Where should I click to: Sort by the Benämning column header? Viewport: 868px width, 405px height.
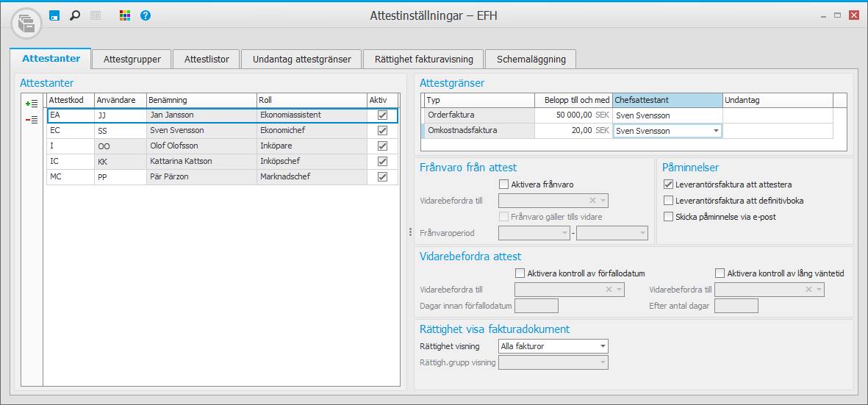coord(201,100)
